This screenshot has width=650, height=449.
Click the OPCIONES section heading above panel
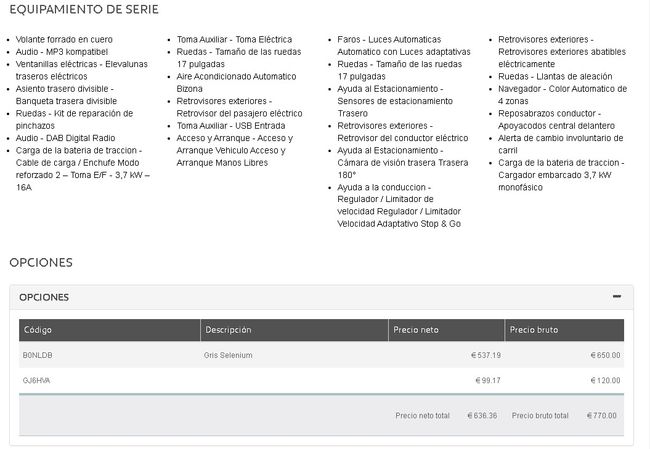[41, 262]
